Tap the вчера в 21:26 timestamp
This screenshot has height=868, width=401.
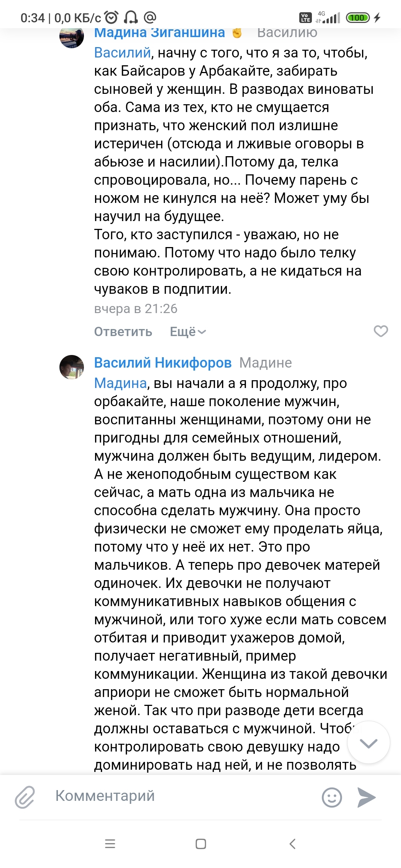136,309
